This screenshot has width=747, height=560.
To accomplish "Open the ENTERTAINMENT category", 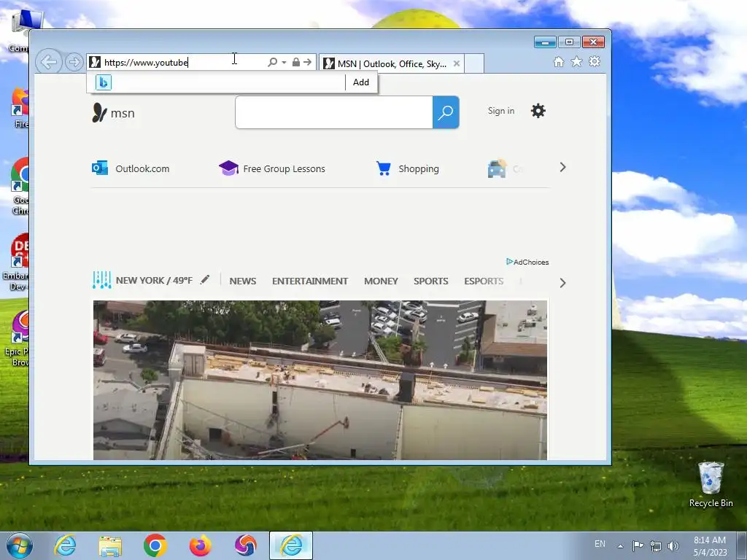I will coord(310,281).
